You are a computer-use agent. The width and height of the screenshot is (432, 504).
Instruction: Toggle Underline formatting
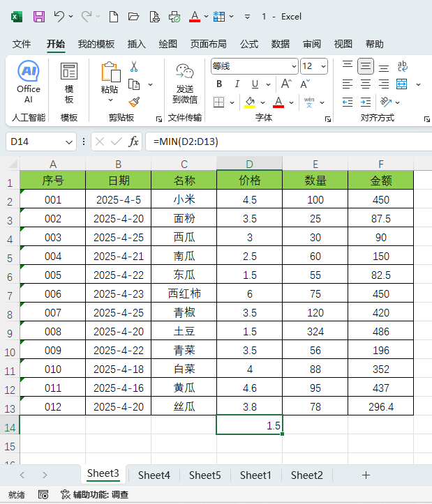coord(255,84)
